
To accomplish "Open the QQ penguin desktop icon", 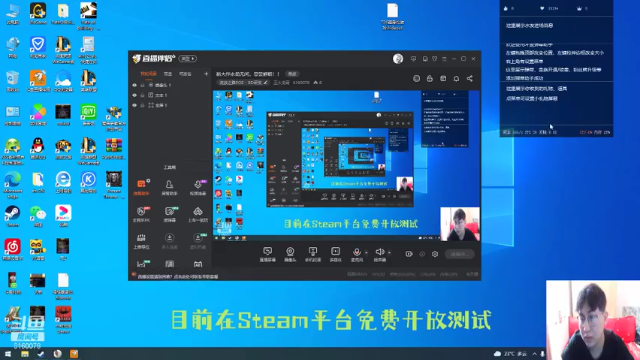I will (38, 148).
